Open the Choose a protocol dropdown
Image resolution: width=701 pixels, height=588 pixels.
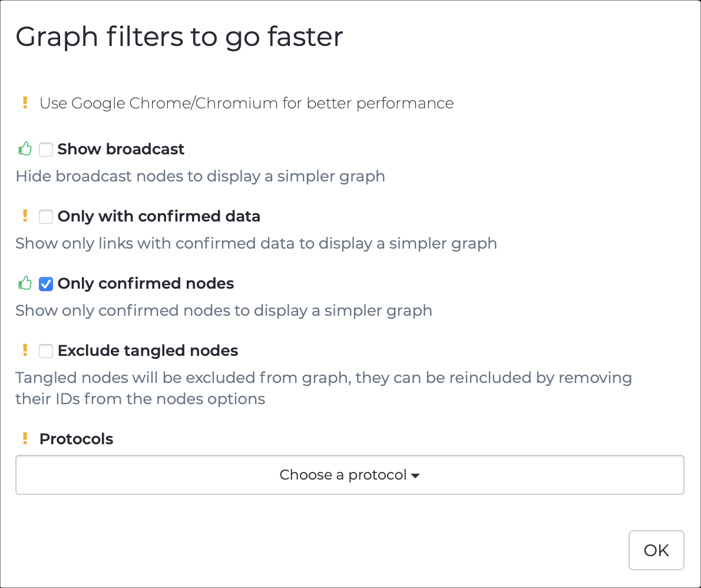[349, 475]
